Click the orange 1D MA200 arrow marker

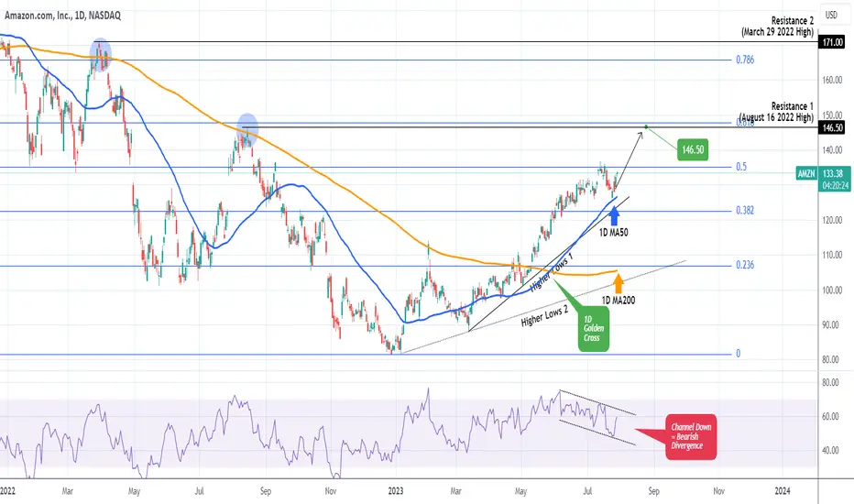click(619, 284)
